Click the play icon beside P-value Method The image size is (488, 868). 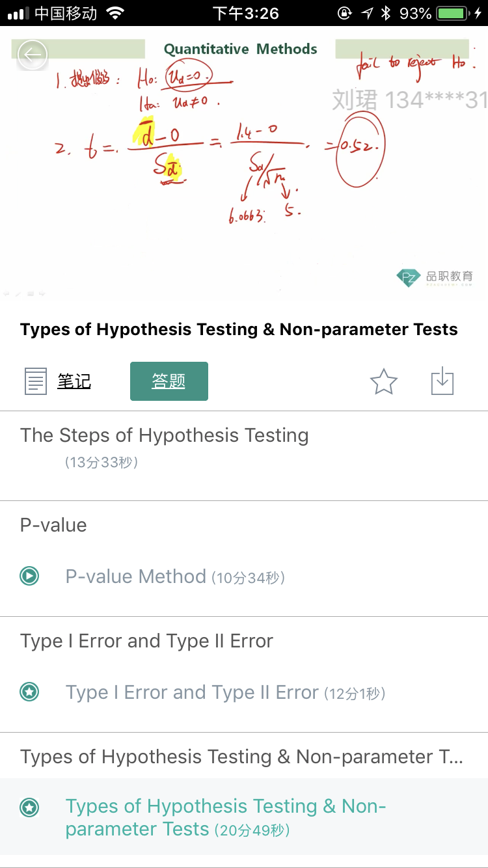[29, 576]
